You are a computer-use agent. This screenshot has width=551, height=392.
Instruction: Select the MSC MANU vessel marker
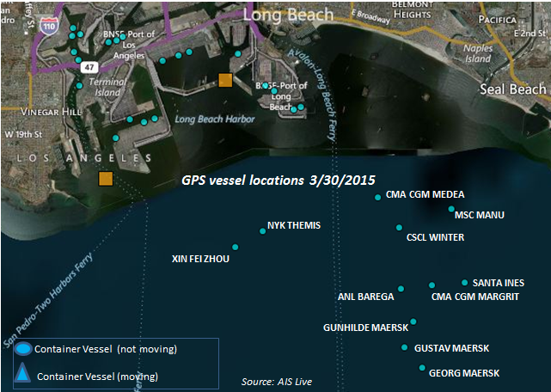tap(451, 209)
